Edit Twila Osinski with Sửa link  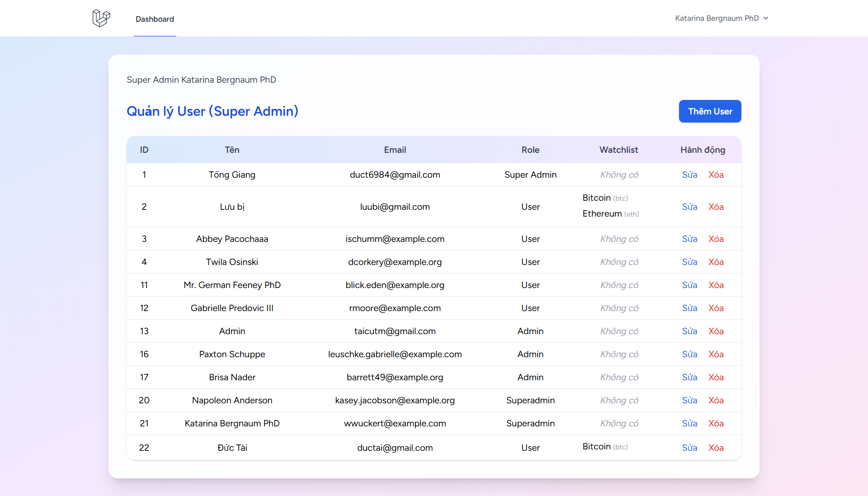(x=689, y=262)
